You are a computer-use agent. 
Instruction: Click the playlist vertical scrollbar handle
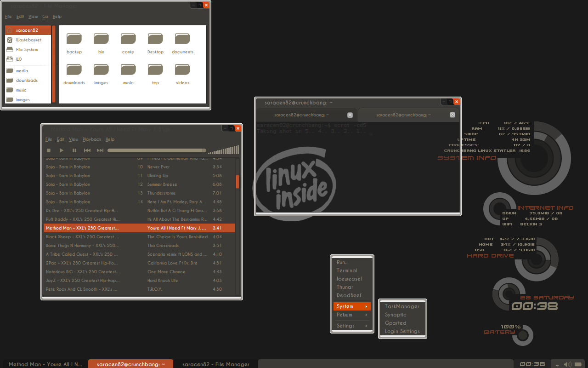[x=237, y=181]
